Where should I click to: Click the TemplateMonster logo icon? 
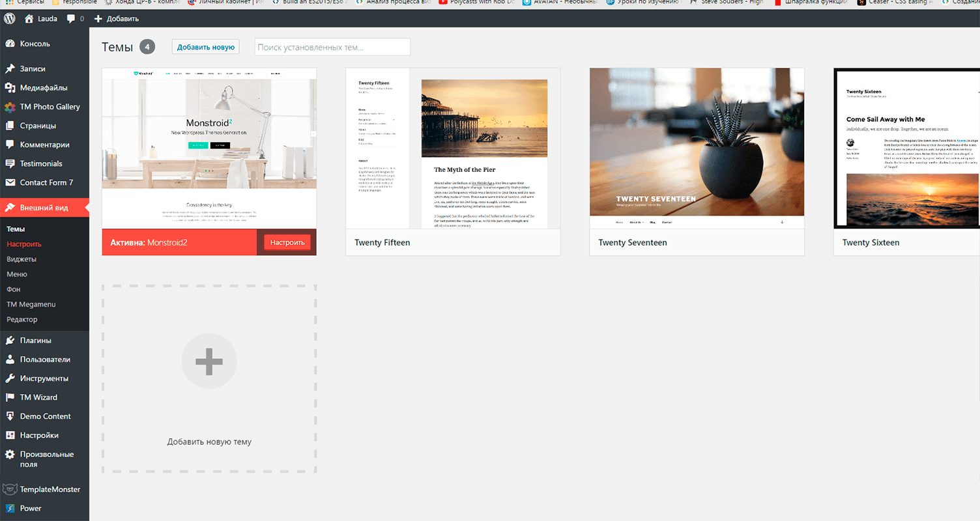click(x=10, y=489)
